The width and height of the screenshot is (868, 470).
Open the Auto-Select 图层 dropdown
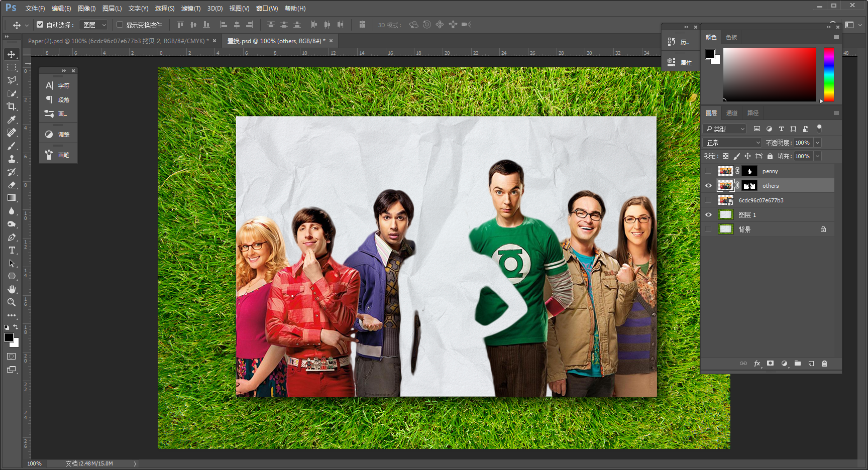click(94, 25)
